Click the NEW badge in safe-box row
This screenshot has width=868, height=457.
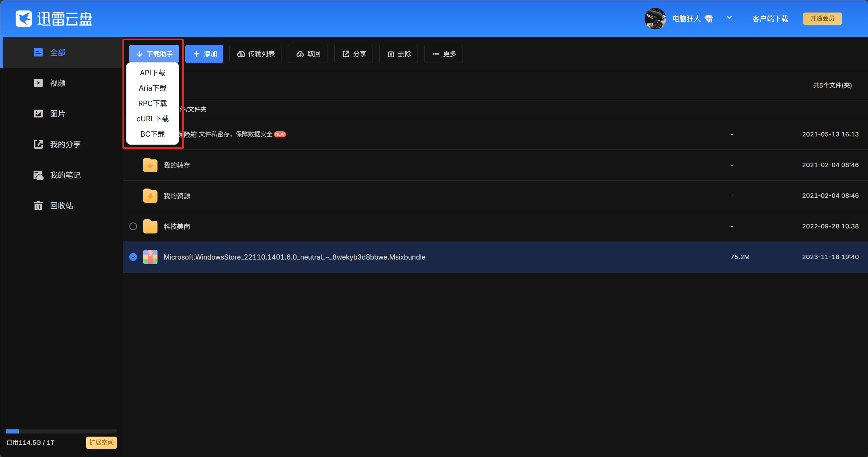pos(280,134)
